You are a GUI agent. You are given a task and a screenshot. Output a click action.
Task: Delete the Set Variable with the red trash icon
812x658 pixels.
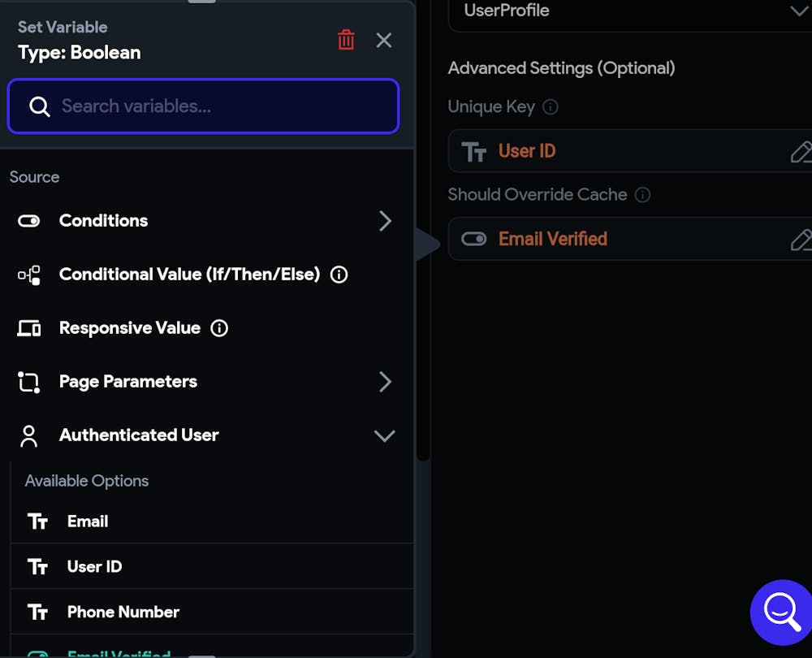(346, 40)
